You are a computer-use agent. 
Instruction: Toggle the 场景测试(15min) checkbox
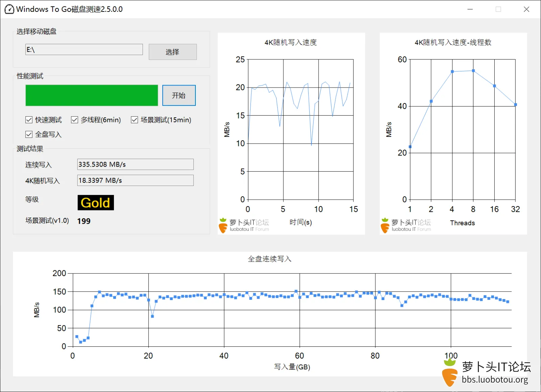[135, 120]
